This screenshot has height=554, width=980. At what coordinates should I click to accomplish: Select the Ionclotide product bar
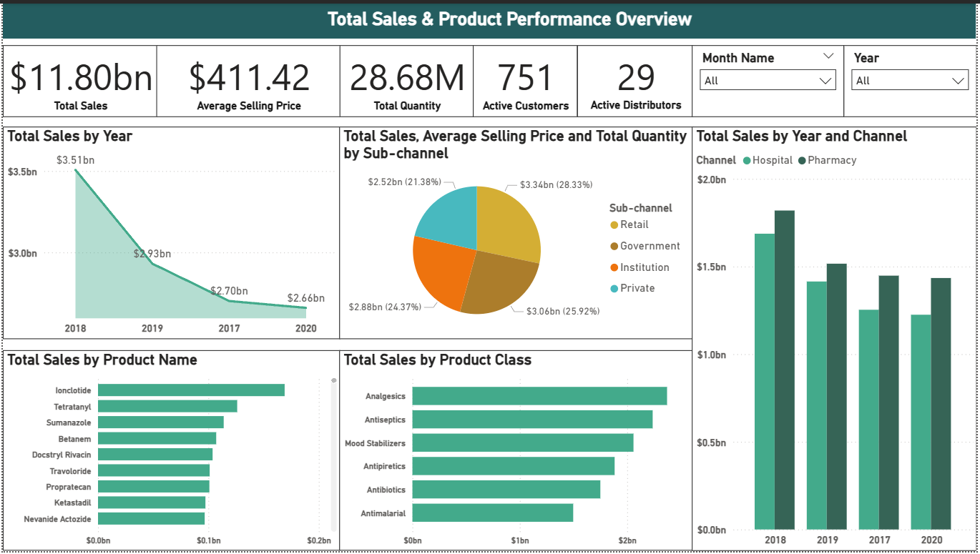click(x=191, y=390)
